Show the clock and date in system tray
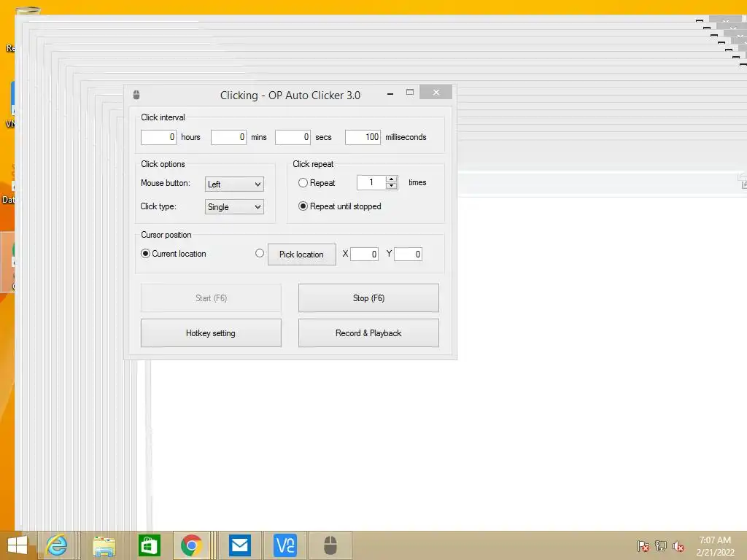 coord(715,546)
